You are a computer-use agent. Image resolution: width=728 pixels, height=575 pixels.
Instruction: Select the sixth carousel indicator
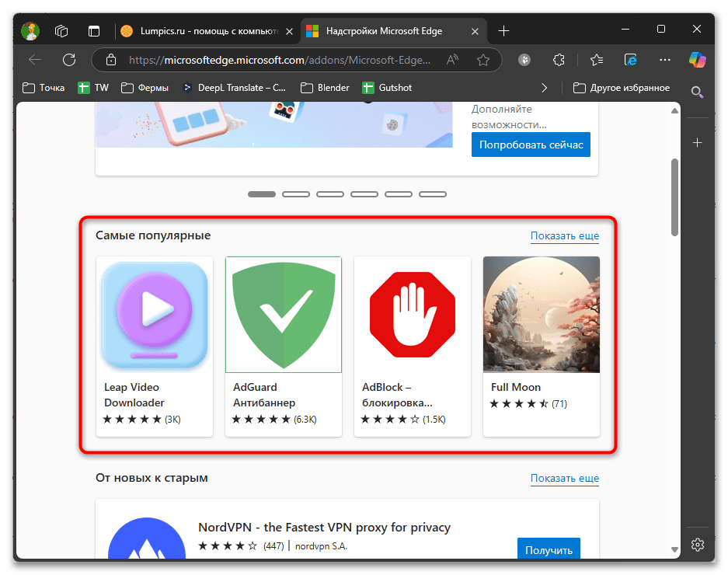(433, 194)
